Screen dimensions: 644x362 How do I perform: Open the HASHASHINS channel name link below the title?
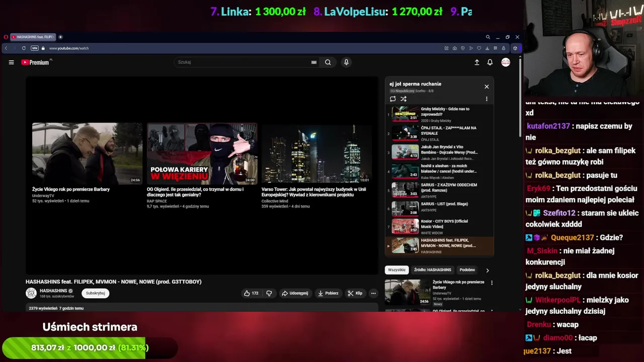point(53,291)
